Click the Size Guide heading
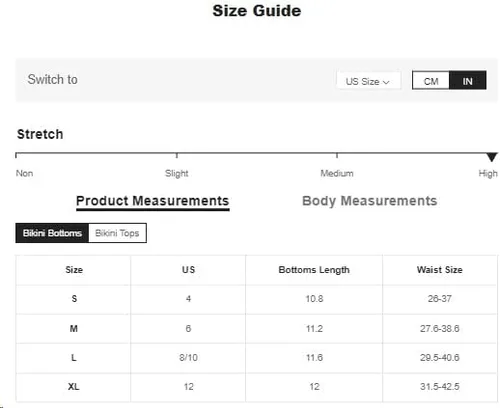This screenshot has height=408, width=500. tap(257, 11)
